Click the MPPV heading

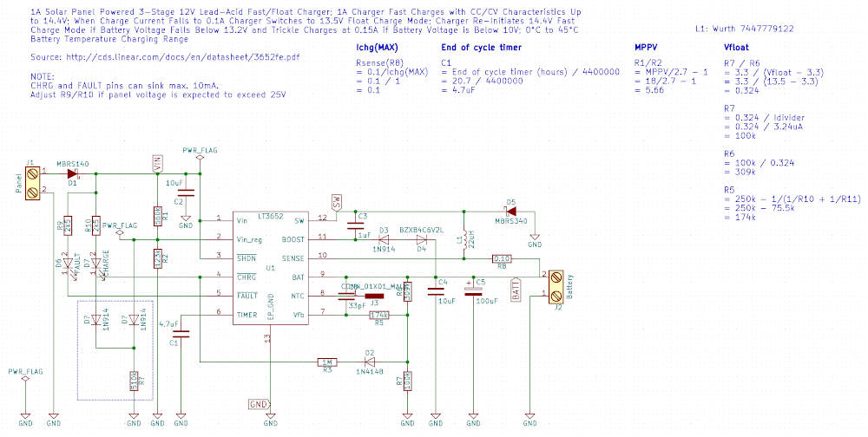[646, 48]
